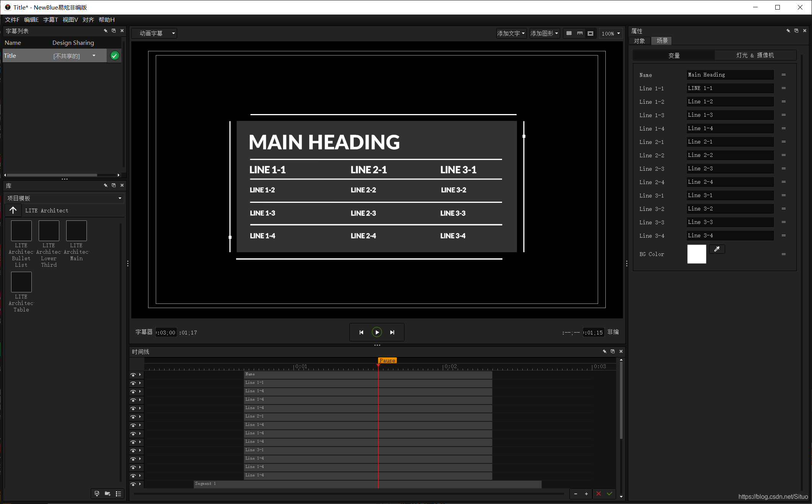Image resolution: width=812 pixels, height=504 pixels.
Task: Switch to the 对象 tab in properties
Action: coord(639,41)
